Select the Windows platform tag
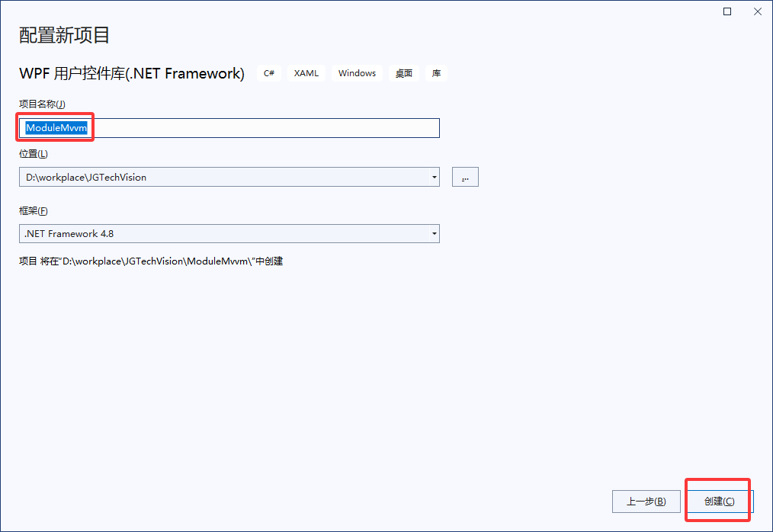773x532 pixels. coord(357,72)
